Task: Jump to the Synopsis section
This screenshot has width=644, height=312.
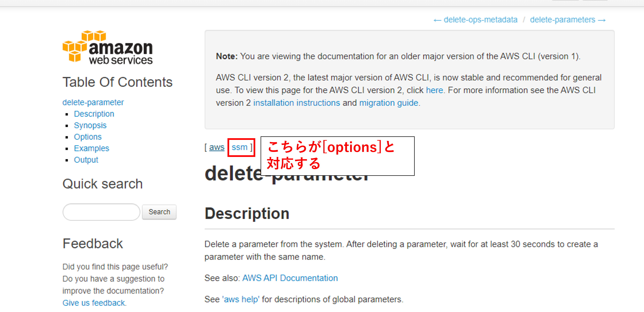Action: (90, 125)
